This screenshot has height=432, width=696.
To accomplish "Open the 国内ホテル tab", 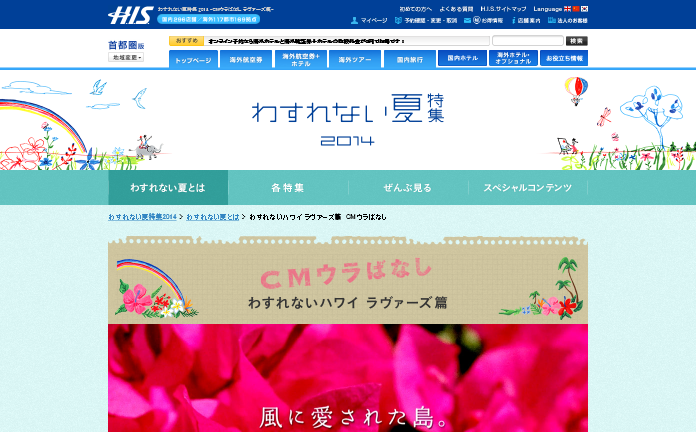I will (463, 58).
